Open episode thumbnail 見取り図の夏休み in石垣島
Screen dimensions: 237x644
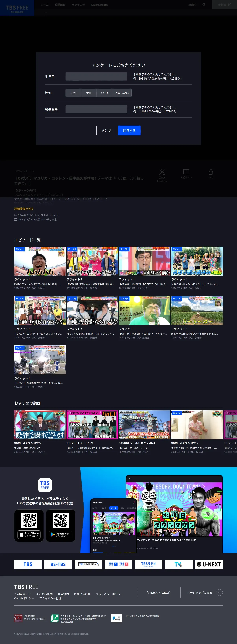[197, 261]
